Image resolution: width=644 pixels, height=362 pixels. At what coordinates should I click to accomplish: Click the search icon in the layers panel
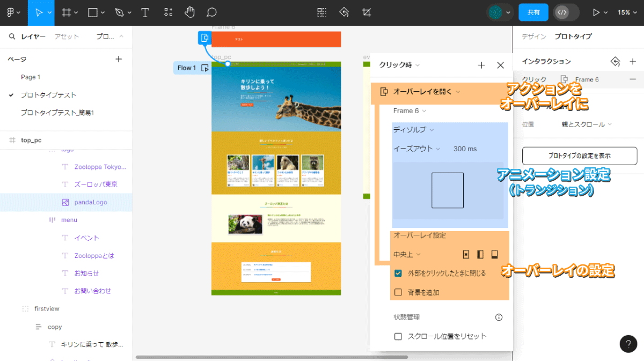(x=12, y=36)
